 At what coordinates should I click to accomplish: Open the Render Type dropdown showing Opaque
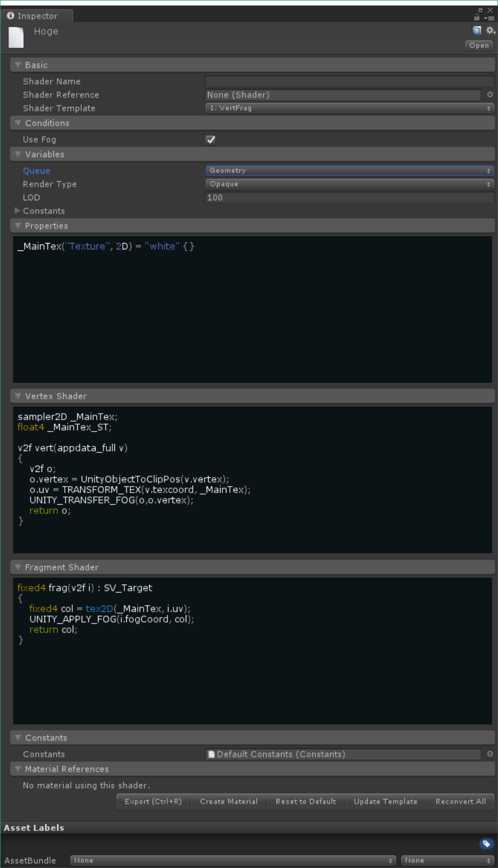pyautogui.click(x=350, y=184)
